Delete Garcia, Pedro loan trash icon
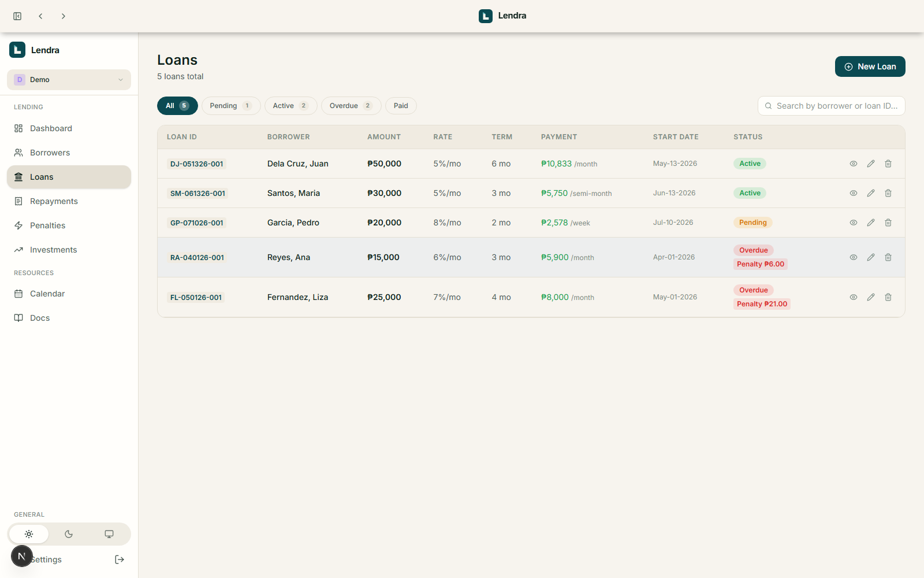The image size is (924, 578). [888, 223]
